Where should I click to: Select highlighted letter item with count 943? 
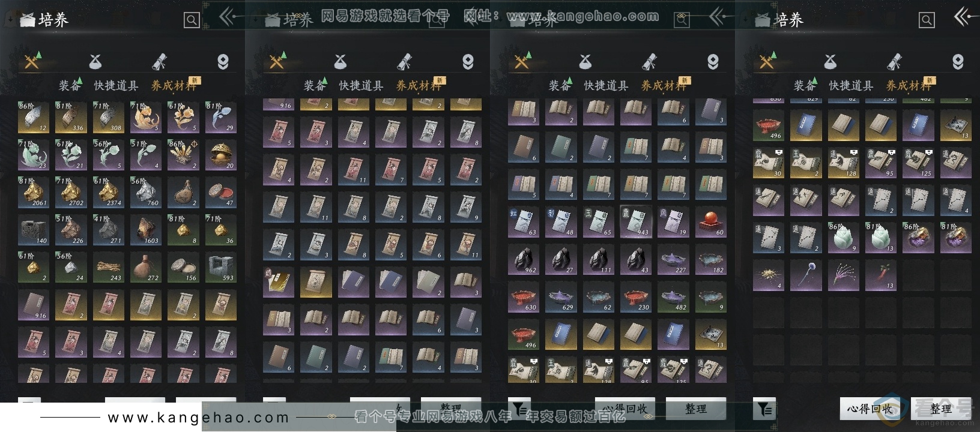(636, 221)
